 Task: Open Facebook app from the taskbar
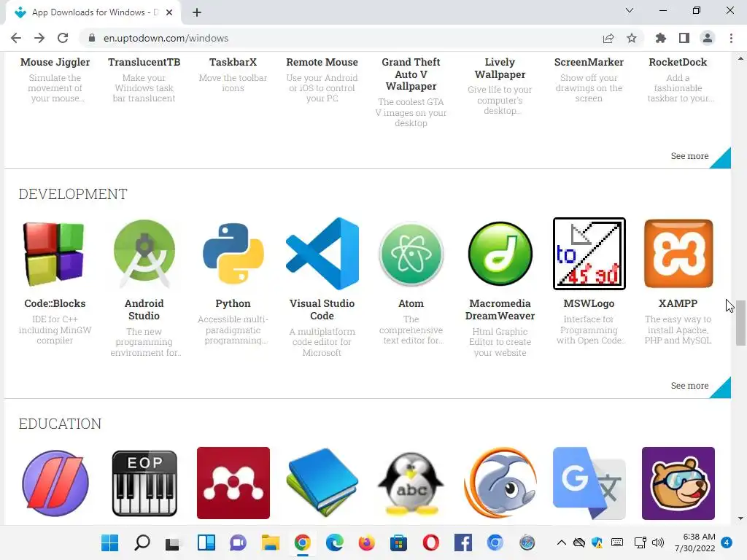[x=462, y=542]
